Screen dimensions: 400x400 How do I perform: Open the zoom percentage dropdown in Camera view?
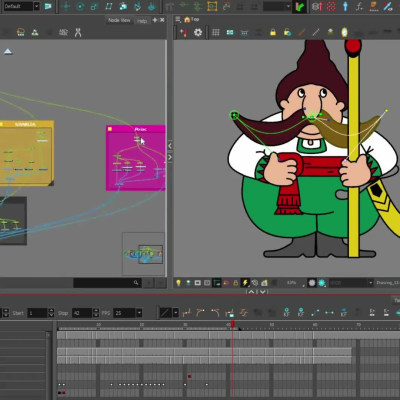click(295, 283)
